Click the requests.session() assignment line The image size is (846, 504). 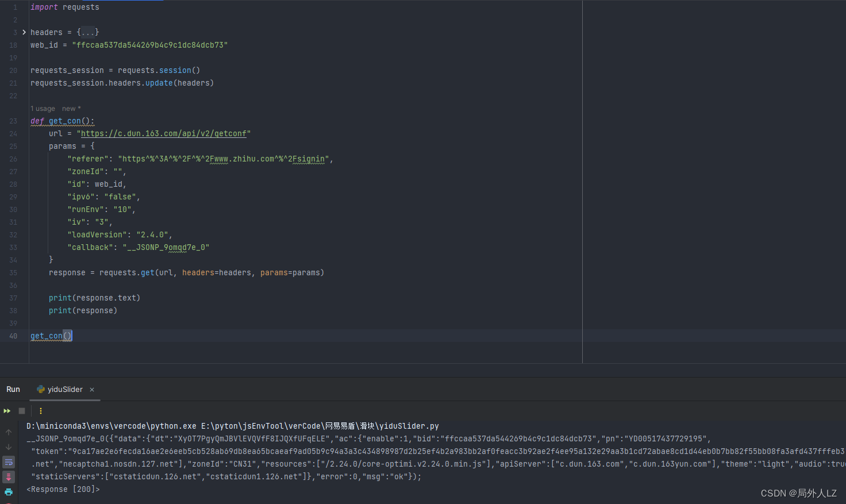pos(116,71)
